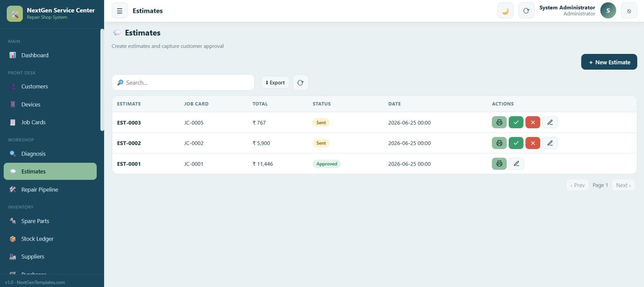Click total ₹ 767
Image resolution: width=644 pixels, height=287 pixels.
tap(259, 123)
